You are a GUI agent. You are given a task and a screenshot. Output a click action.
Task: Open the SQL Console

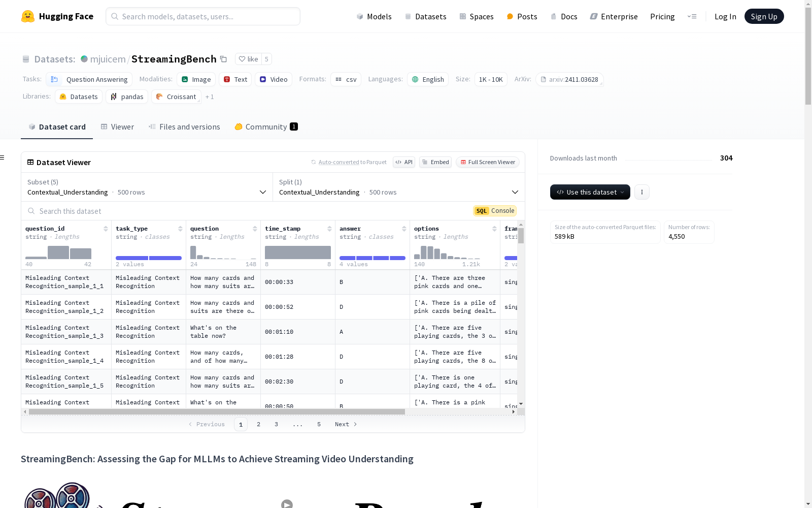pyautogui.click(x=495, y=211)
